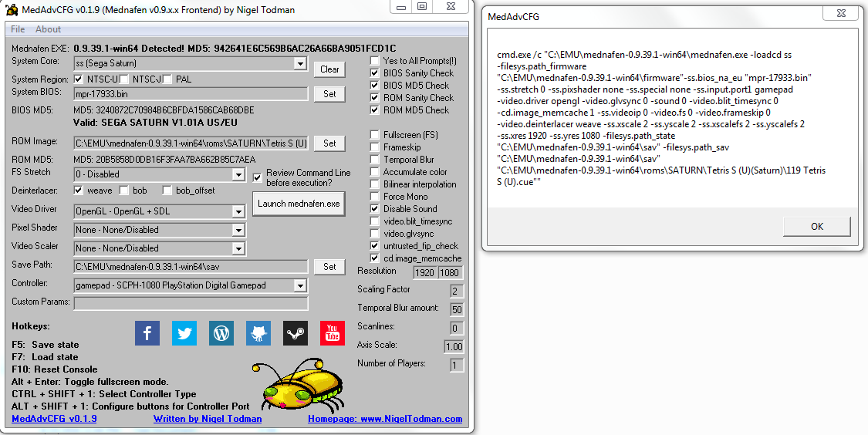Click the yellow beetle mascot image

[x=298, y=386]
